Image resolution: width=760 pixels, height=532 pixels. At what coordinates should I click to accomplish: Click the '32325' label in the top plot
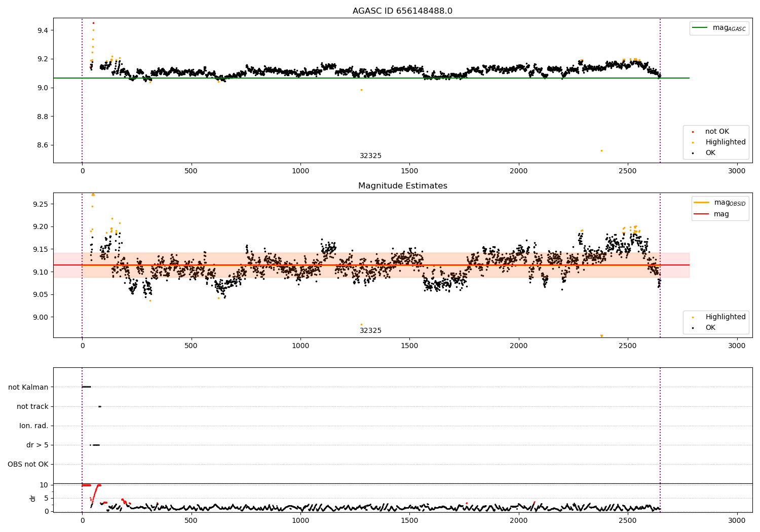pos(370,156)
